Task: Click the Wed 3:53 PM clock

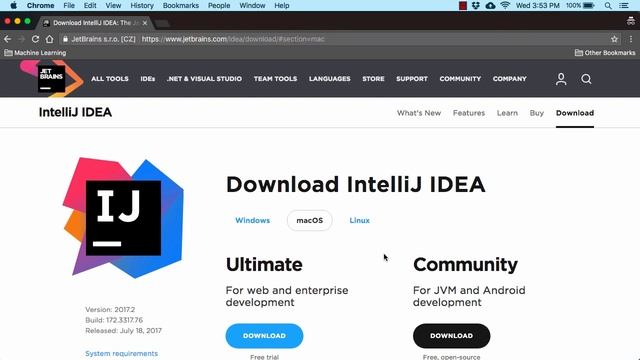Action: pyautogui.click(x=538, y=5)
